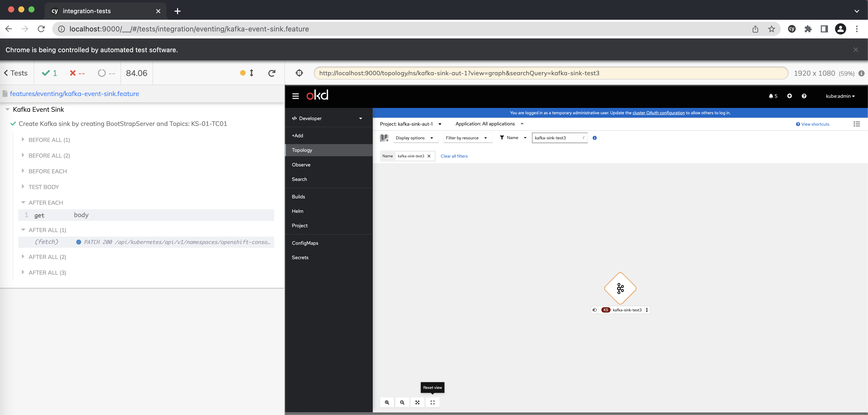Click the Reset view topology button
868x415 pixels.
click(x=432, y=402)
